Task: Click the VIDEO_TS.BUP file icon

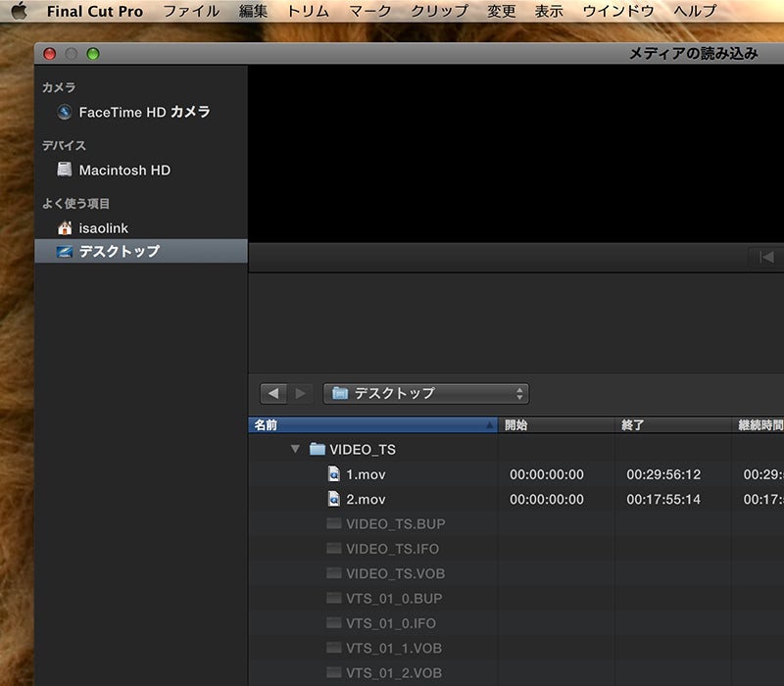Action: (x=334, y=523)
